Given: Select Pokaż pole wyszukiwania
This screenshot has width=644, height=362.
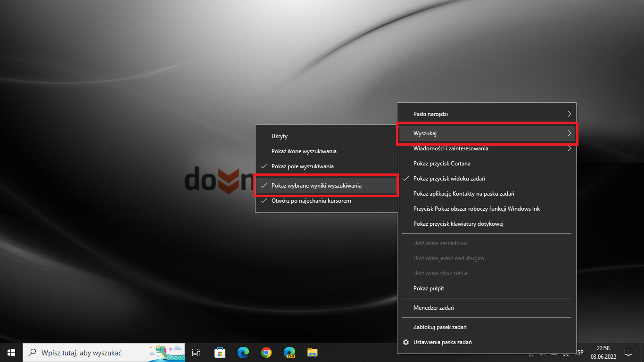Looking at the screenshot, I should point(326,166).
